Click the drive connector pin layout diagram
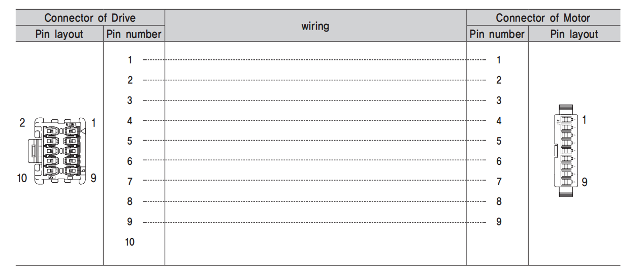This screenshot has height=271, width=644. point(56,150)
